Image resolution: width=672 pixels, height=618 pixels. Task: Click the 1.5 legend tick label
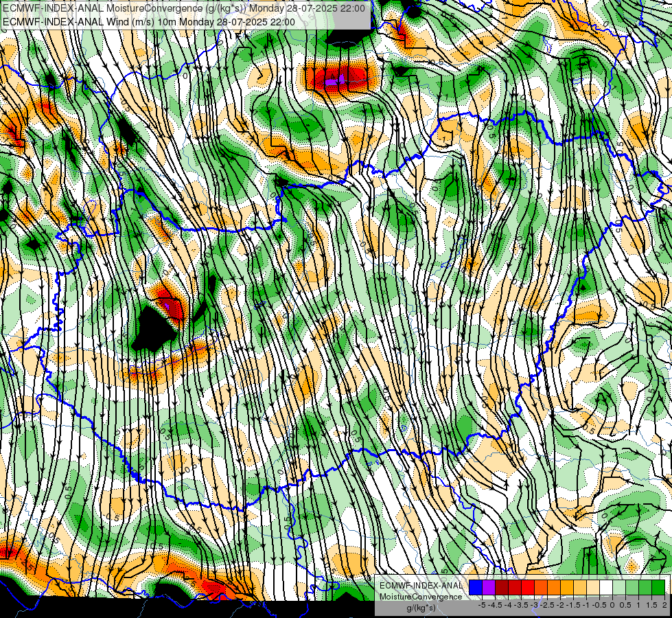pos(651,605)
